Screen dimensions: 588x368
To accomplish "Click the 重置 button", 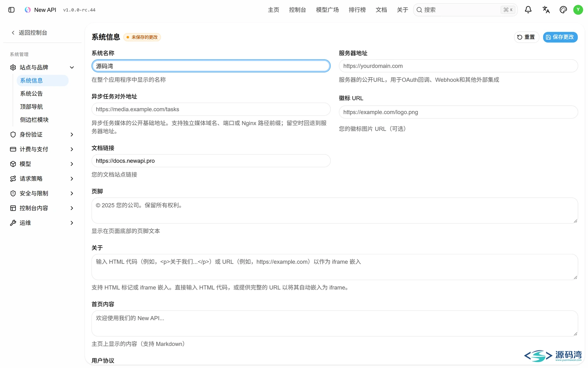I will tap(527, 37).
